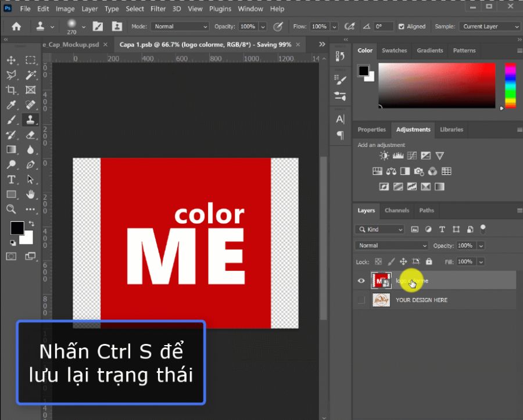Open the Sample Current Layer dropdown
523x420 pixels.
click(x=490, y=26)
